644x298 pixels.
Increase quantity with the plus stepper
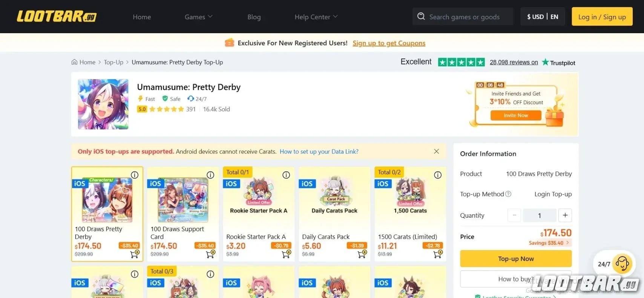click(x=565, y=215)
